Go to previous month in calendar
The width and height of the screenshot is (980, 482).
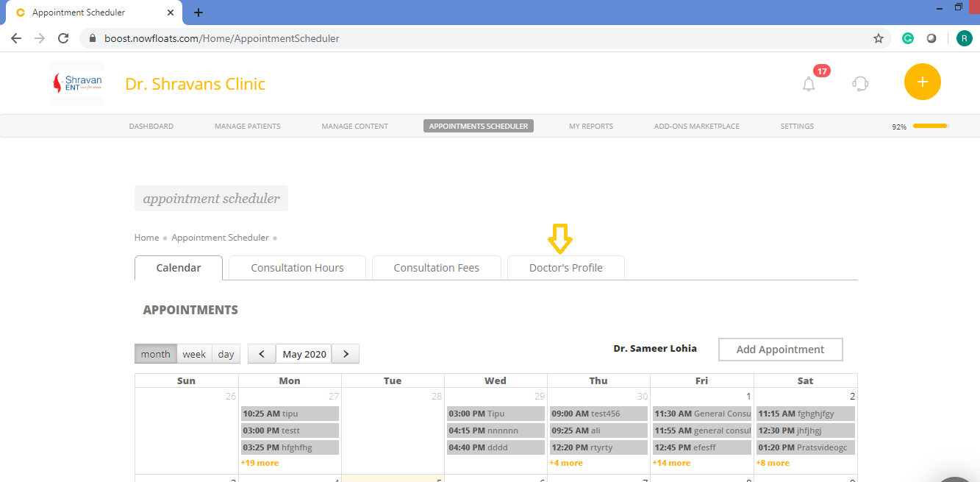coord(262,354)
